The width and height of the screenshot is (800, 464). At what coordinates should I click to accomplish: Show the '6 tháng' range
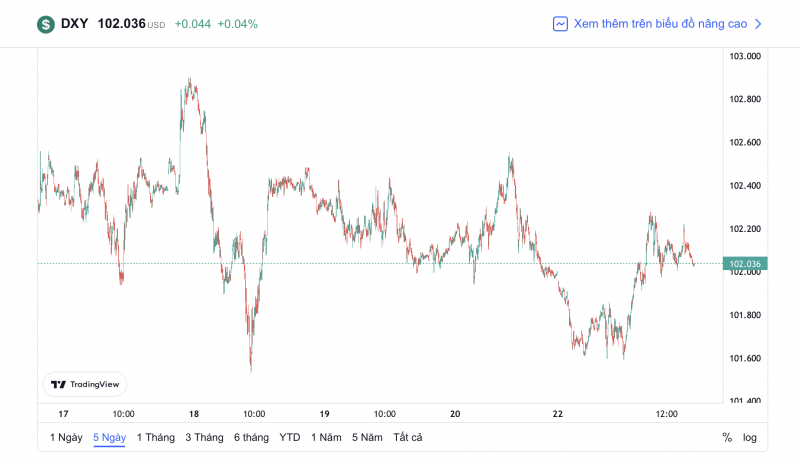(x=252, y=437)
